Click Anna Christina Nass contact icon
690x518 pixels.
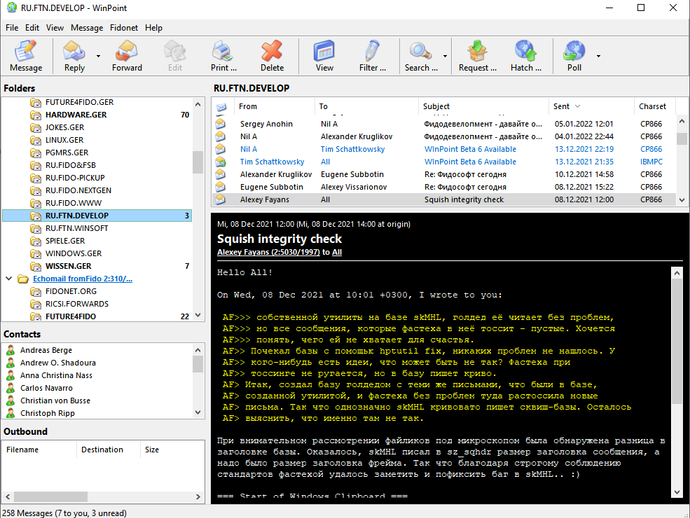(11, 375)
